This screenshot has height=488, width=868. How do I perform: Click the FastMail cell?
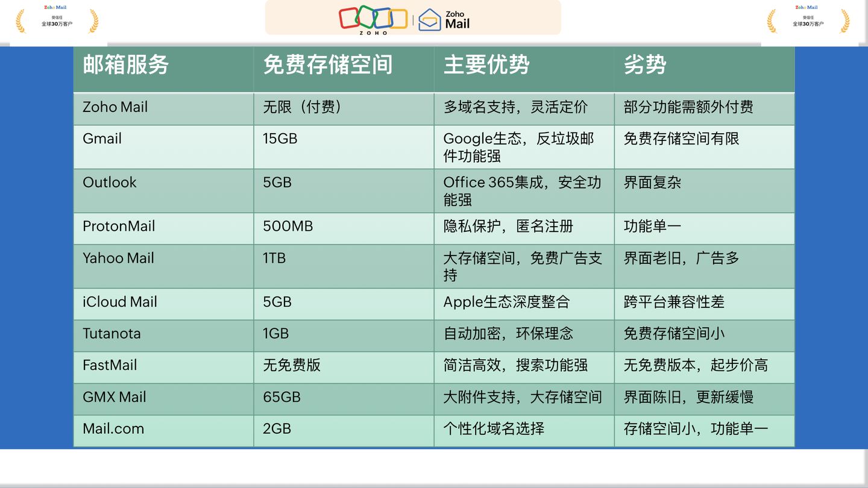(163, 368)
